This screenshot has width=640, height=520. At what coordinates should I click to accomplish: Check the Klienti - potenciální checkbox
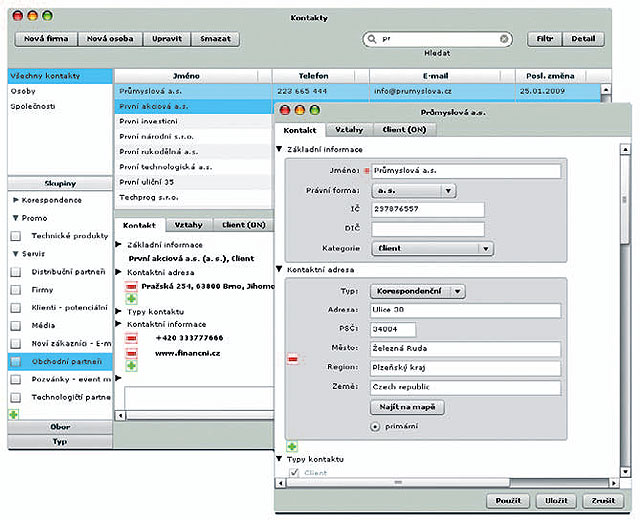tap(16, 308)
